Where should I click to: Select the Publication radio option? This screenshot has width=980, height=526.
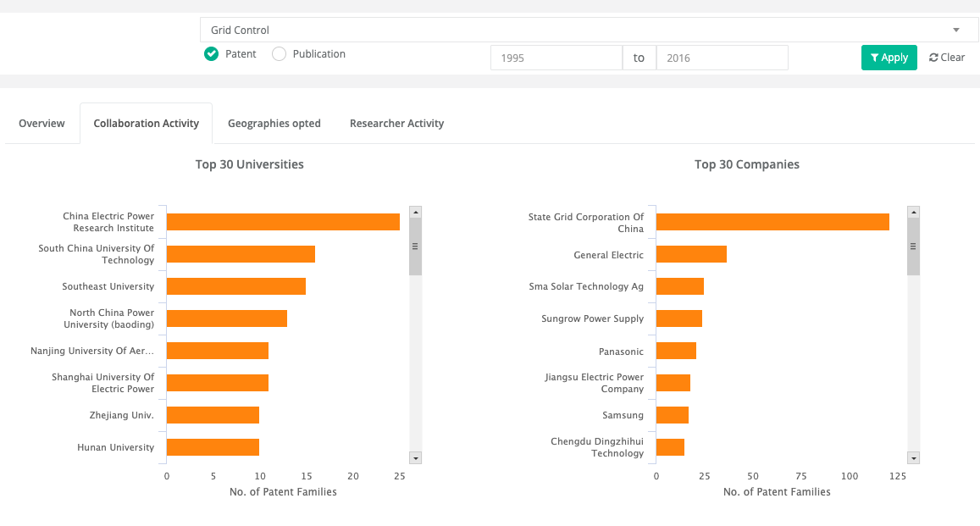coord(279,53)
